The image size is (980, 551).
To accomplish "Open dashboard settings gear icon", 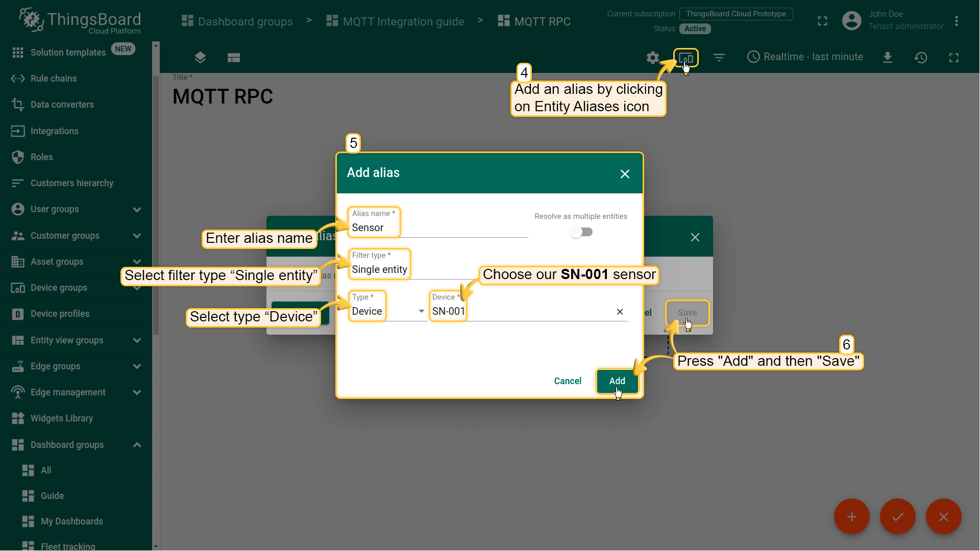I will [652, 58].
